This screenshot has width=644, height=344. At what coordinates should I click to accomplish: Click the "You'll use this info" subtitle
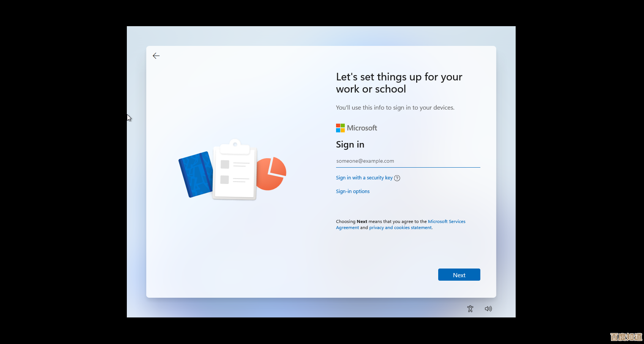395,108
